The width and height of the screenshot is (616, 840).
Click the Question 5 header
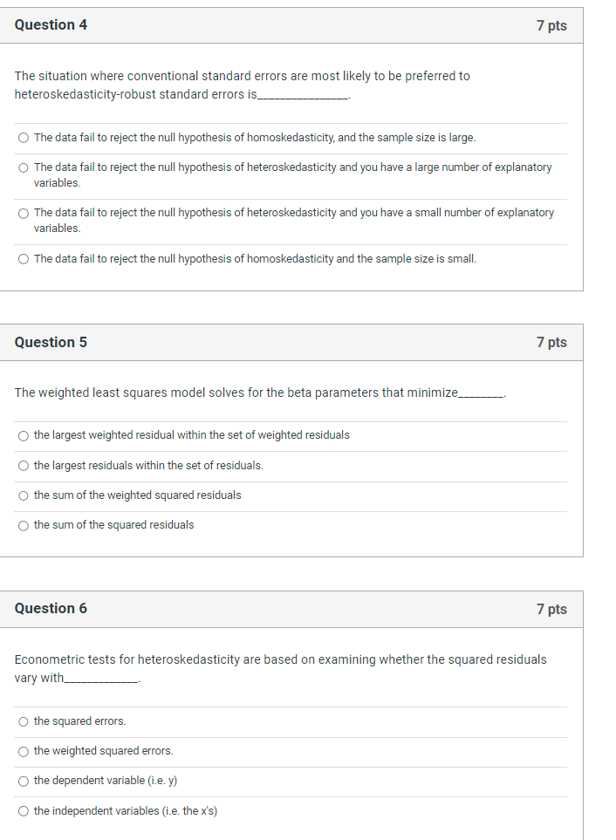(50, 342)
